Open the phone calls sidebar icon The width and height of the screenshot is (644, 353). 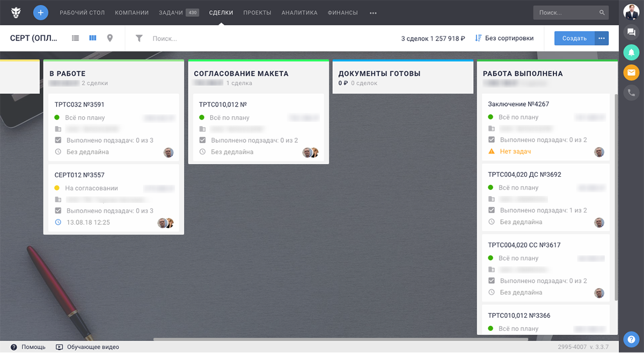[x=630, y=92]
